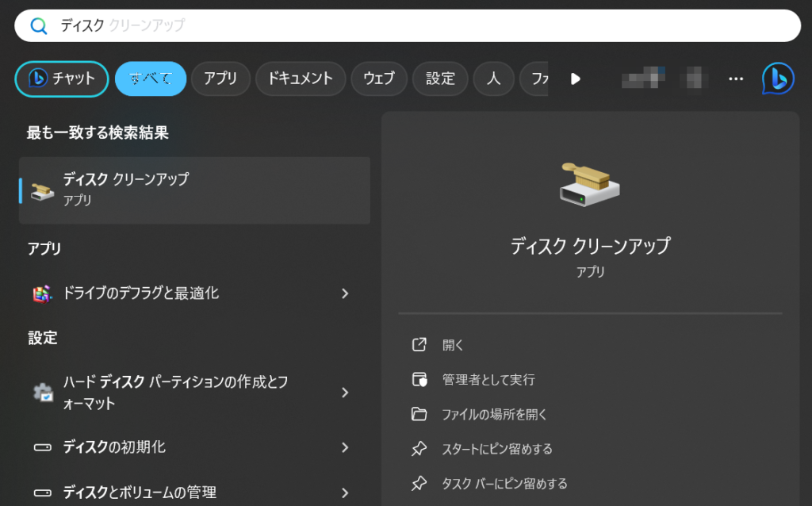
Task: Expand ディスクとボリュームの管理 chevron
Action: [x=346, y=493]
